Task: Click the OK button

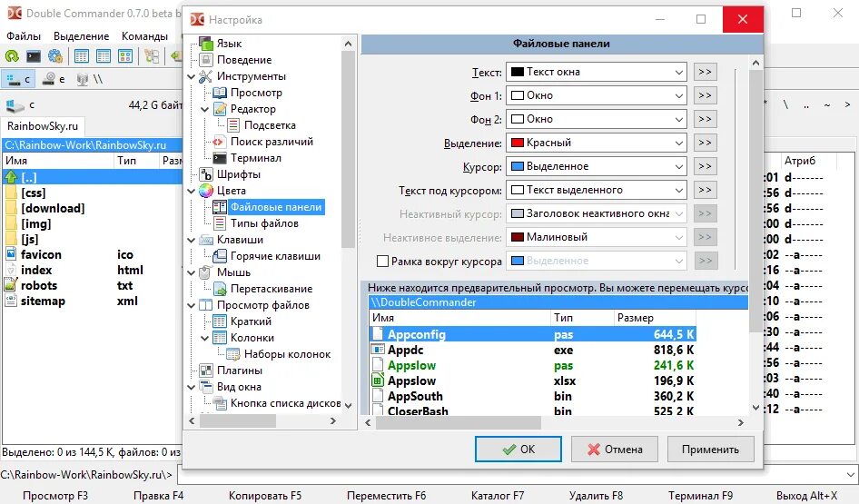Action: coord(518,450)
